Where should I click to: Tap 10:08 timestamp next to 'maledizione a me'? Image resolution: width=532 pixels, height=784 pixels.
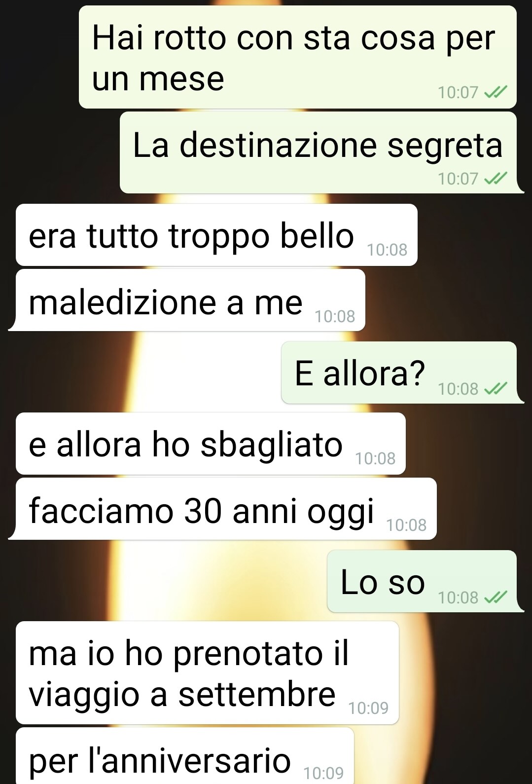tap(335, 316)
